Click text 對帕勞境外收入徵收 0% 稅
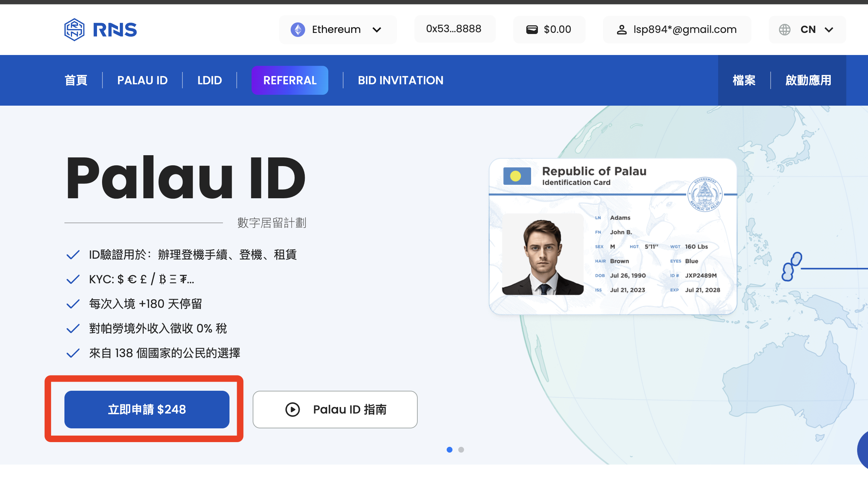 (158, 329)
